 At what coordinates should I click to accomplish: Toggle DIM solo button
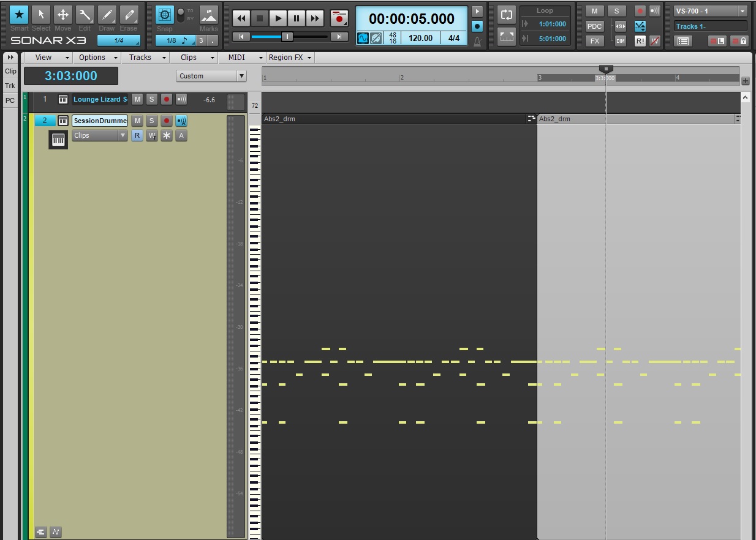click(x=621, y=41)
